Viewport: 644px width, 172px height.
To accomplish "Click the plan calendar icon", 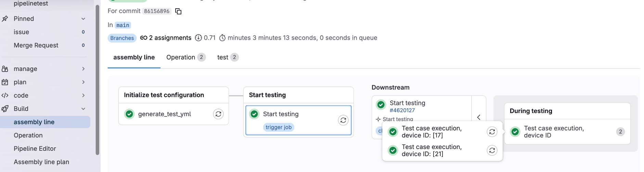I will pos(5,82).
